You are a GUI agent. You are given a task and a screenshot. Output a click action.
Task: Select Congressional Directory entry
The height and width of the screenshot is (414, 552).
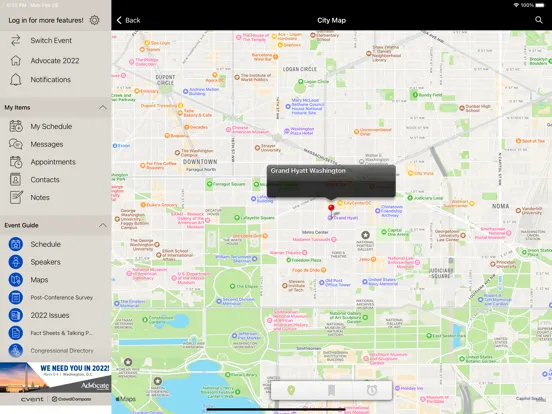tap(56, 351)
